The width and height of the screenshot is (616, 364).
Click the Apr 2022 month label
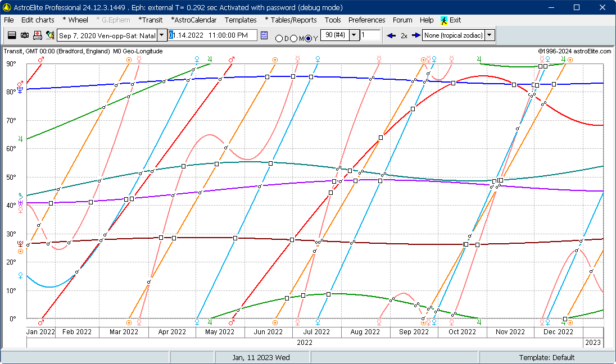coord(172,332)
